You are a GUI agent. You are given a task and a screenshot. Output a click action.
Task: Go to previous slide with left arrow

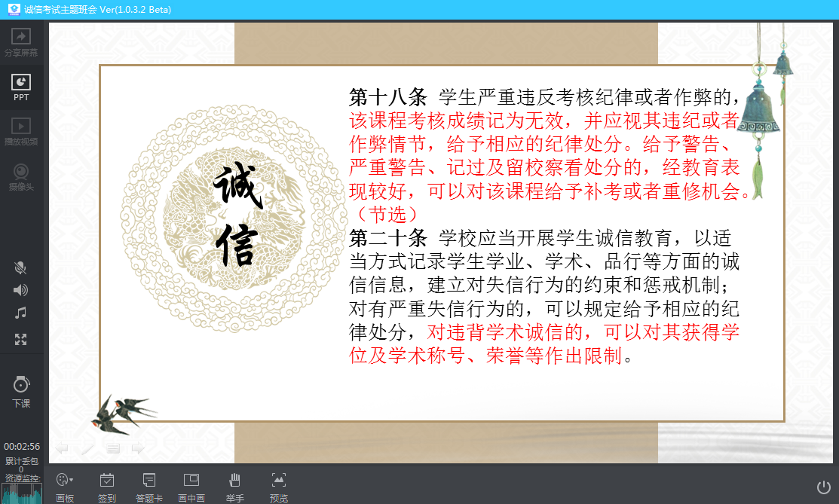pyautogui.click(x=62, y=447)
